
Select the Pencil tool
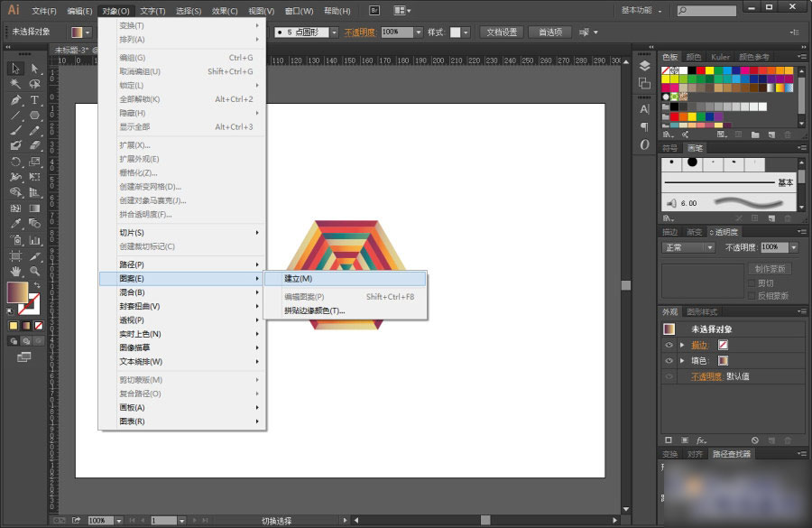(34, 131)
